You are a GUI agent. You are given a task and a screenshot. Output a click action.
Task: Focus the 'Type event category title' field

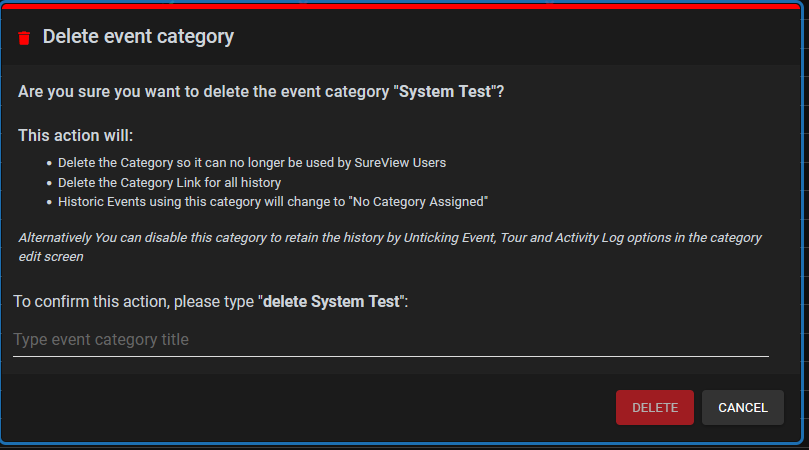[391, 340]
